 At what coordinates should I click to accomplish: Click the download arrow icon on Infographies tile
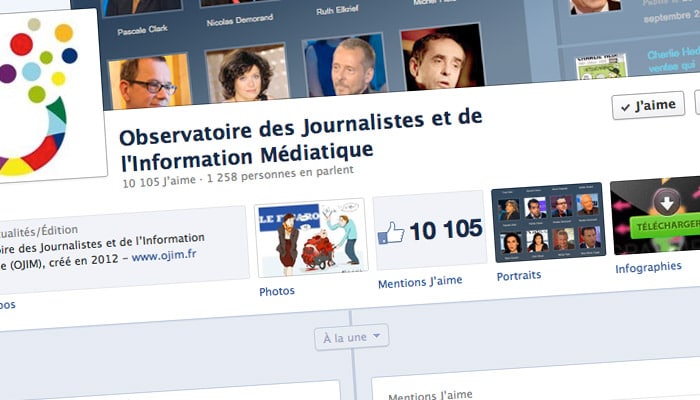(x=667, y=203)
